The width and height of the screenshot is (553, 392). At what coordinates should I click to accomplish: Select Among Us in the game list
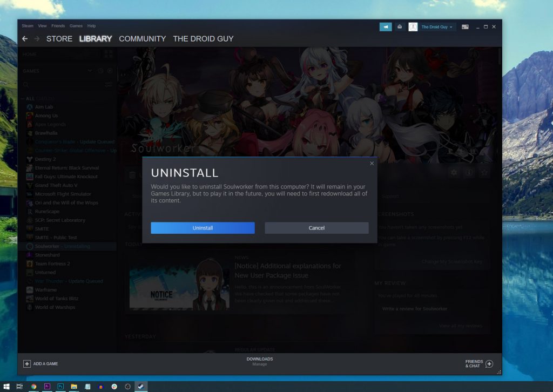46,116
